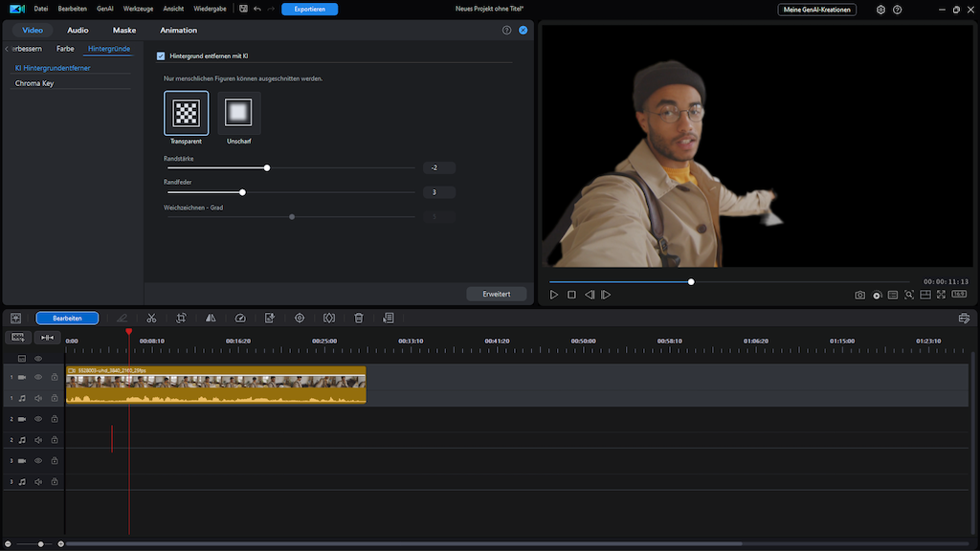Delete clip with the trash icon
Image resolution: width=980 pixels, height=551 pixels.
coord(359,318)
